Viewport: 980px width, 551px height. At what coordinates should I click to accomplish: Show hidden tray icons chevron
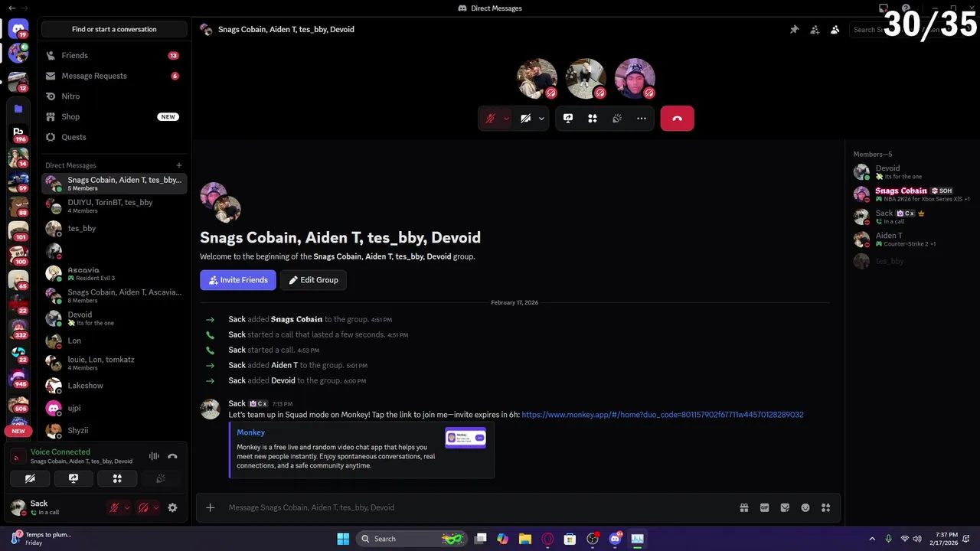point(872,539)
